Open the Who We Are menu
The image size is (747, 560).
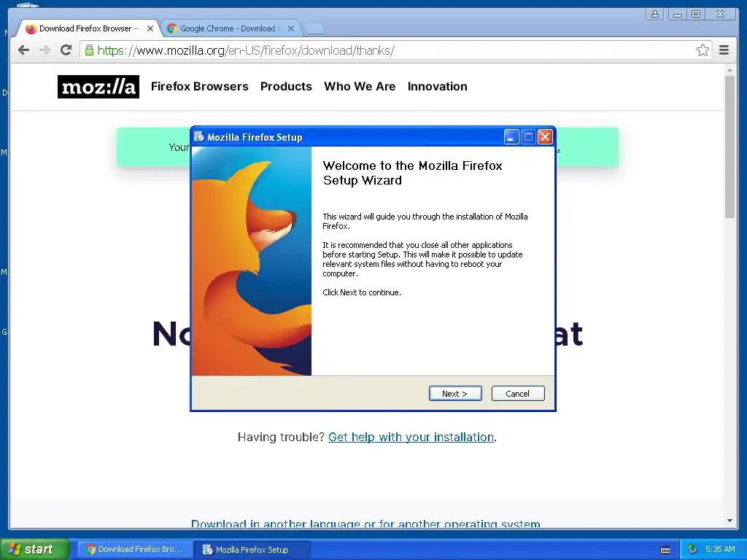click(x=360, y=86)
